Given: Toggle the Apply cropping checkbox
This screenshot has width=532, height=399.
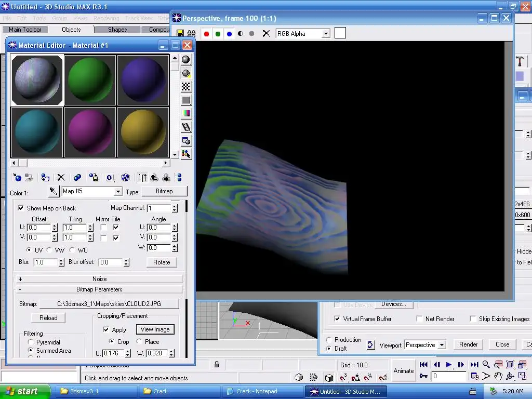Looking at the screenshot, I should pyautogui.click(x=106, y=329).
